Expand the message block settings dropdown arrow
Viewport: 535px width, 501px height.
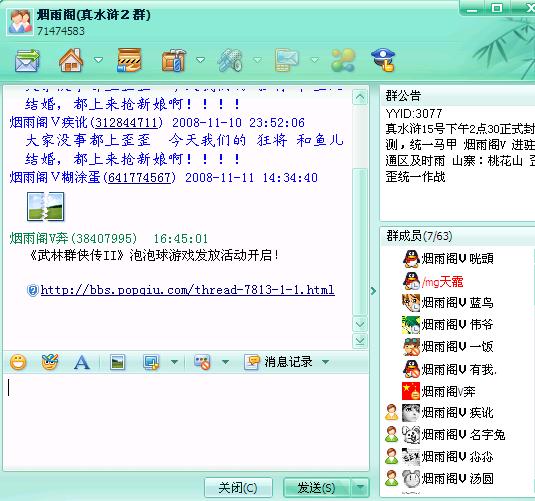[225, 362]
